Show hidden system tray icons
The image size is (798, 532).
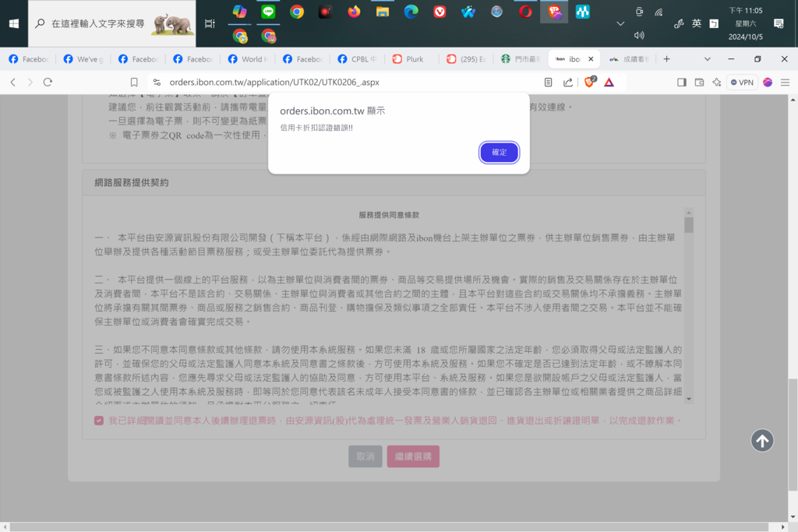(x=620, y=23)
